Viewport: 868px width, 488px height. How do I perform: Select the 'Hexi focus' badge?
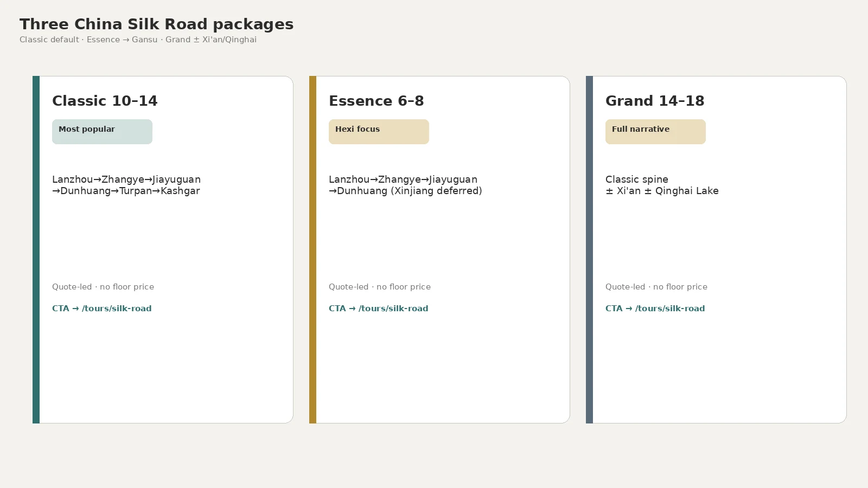[379, 132]
